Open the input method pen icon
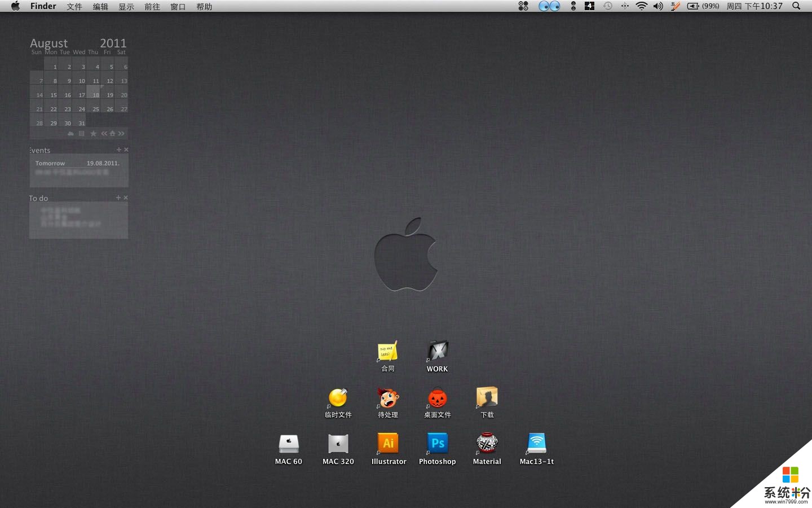The image size is (812, 508). 675,6
